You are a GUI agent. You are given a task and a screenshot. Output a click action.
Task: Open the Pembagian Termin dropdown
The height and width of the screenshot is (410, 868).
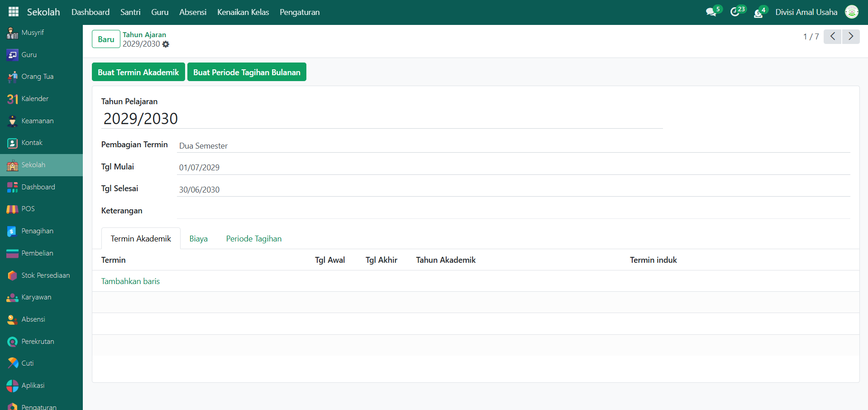pyautogui.click(x=514, y=146)
